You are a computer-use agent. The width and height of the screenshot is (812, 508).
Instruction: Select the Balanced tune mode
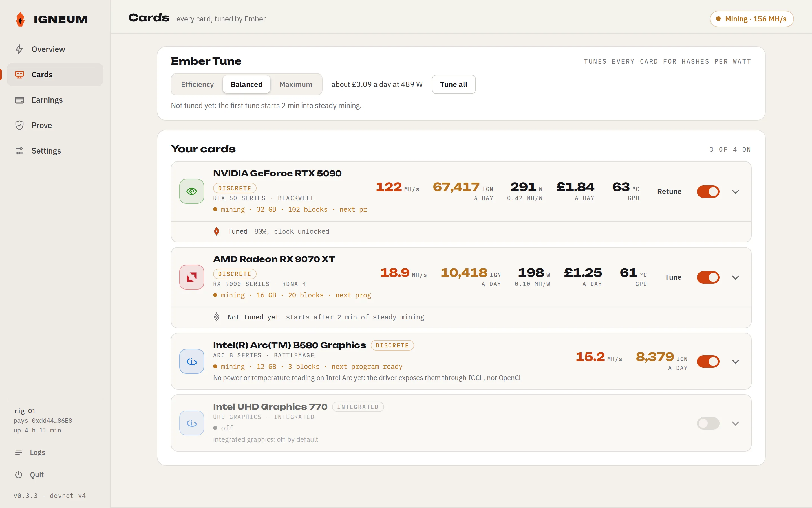(247, 84)
